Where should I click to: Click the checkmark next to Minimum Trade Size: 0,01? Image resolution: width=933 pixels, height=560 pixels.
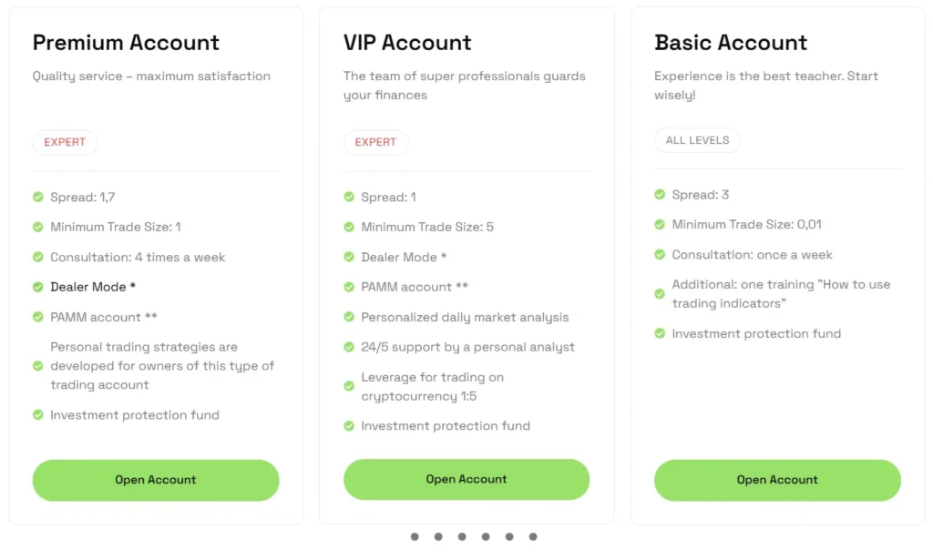(660, 224)
